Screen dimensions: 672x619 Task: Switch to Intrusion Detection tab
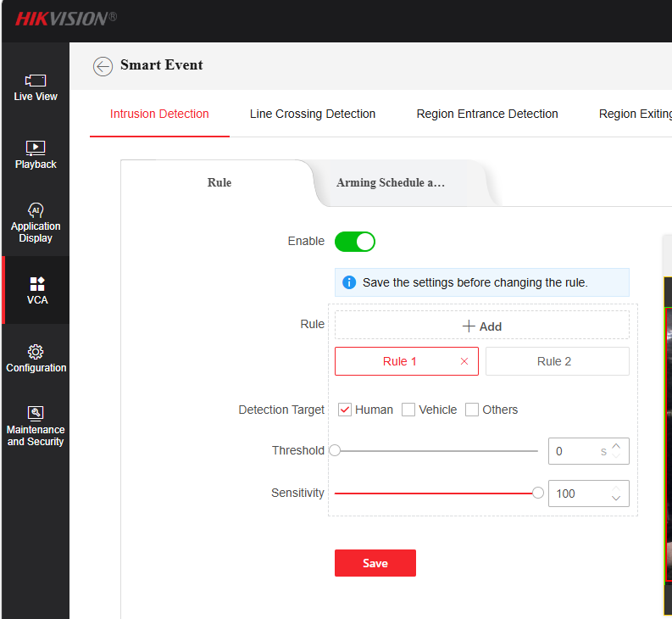(x=159, y=114)
